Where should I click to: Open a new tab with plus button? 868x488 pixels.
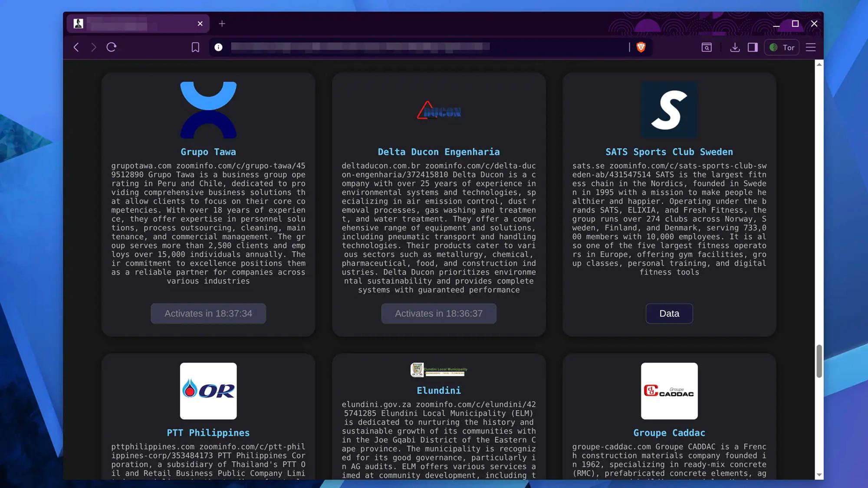[x=222, y=24]
